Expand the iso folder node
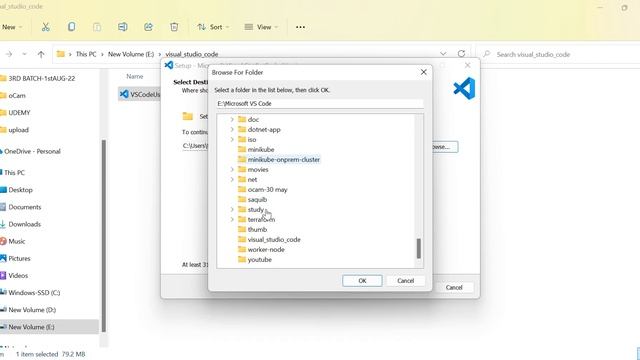640x360 pixels. [x=232, y=140]
